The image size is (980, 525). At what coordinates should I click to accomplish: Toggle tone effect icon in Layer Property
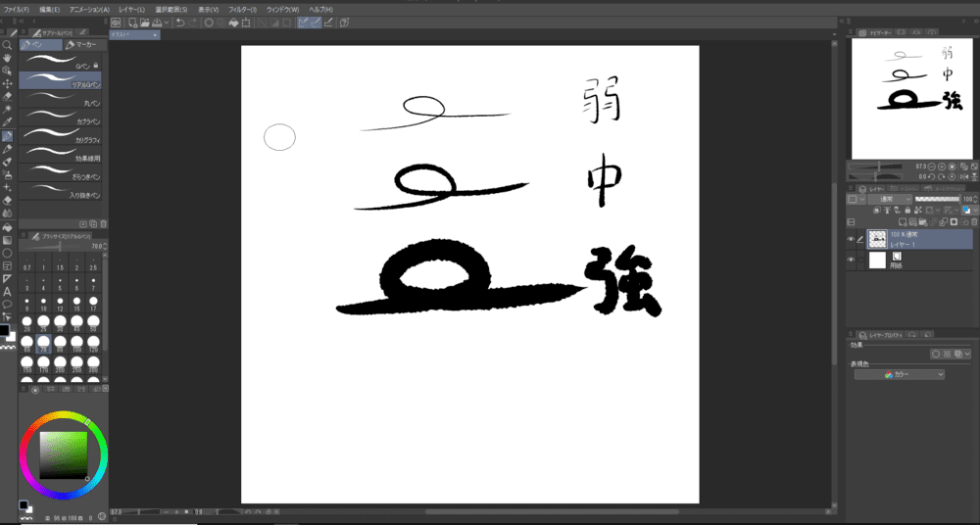tap(947, 354)
